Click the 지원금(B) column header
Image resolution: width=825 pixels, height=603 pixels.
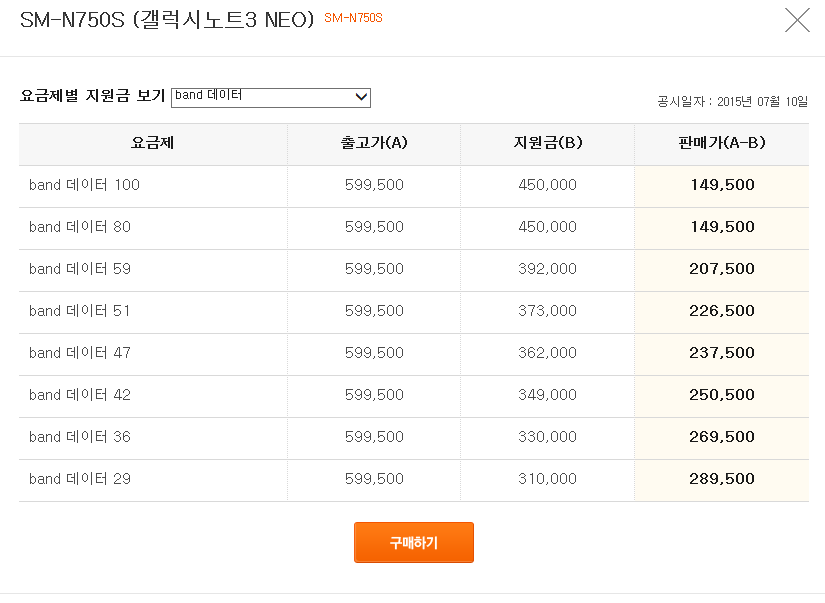click(x=548, y=143)
